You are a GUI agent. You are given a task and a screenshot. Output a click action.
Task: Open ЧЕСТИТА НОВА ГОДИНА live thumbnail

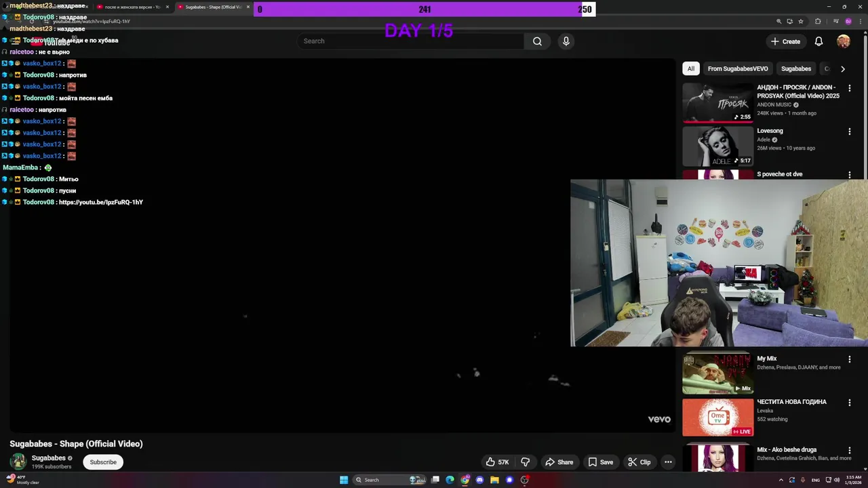coord(717,417)
